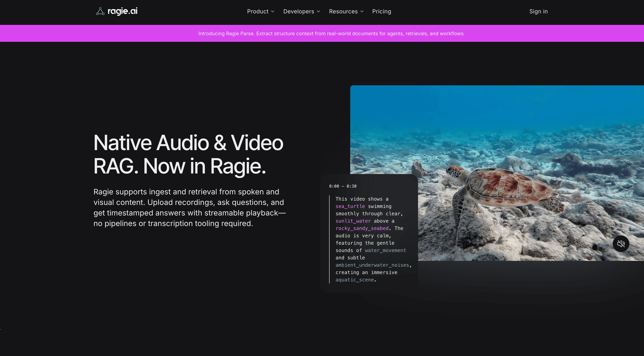
Task: Click the ragie.ai triangle logo icon
Action: click(100, 11)
